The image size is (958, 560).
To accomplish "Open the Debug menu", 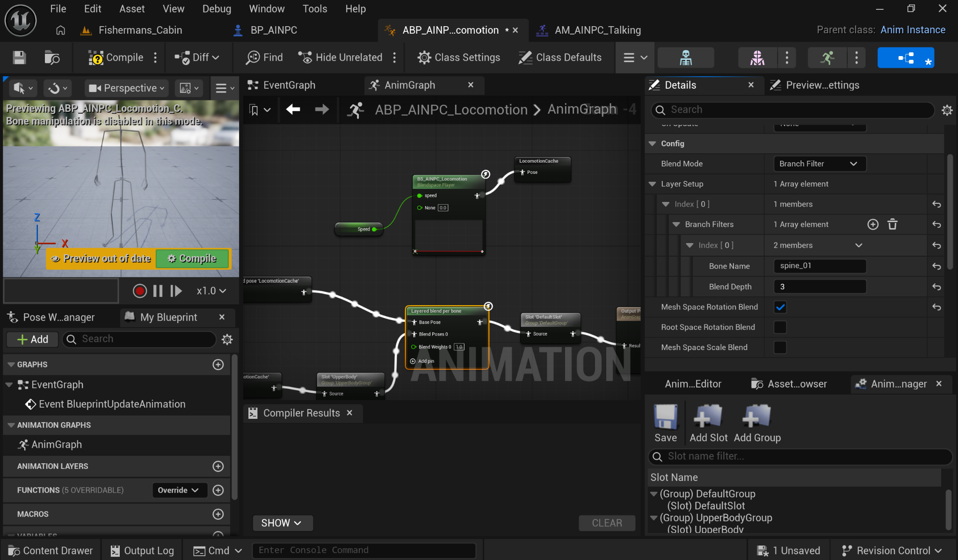I will (x=217, y=9).
